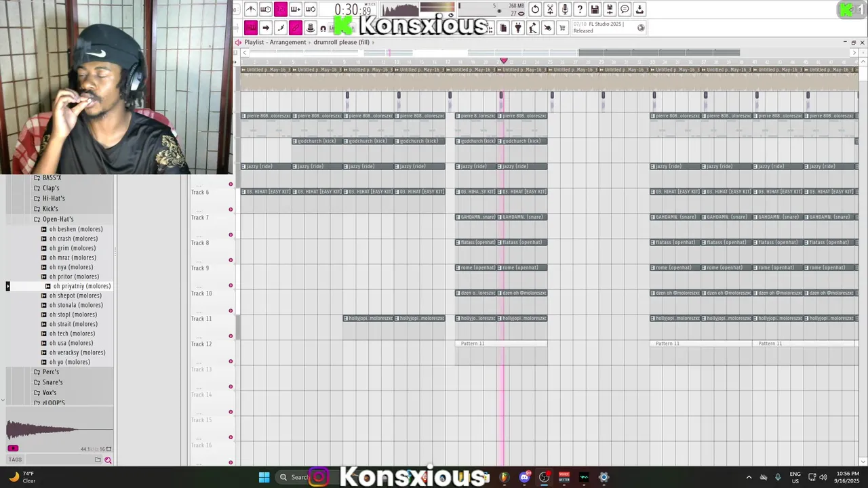Open Discord from the taskbar
The width and height of the screenshot is (868, 488).
pos(524,477)
